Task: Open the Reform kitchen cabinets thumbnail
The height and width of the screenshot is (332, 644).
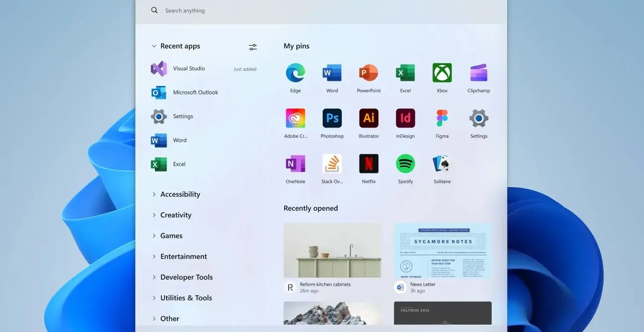Action: (332, 250)
